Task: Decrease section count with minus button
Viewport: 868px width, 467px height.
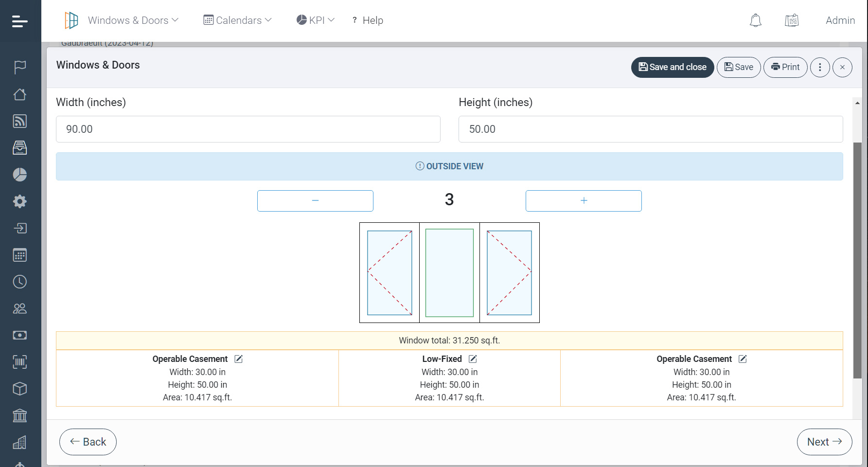Action: (315, 201)
